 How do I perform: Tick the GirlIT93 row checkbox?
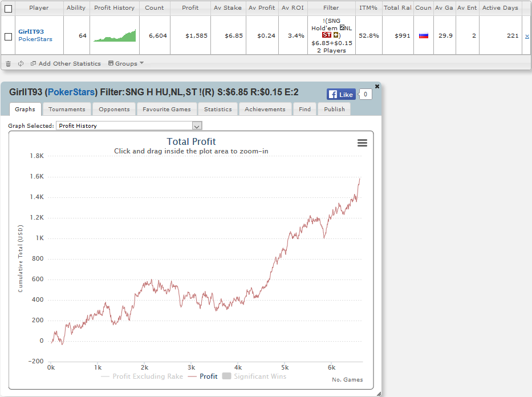click(x=8, y=37)
